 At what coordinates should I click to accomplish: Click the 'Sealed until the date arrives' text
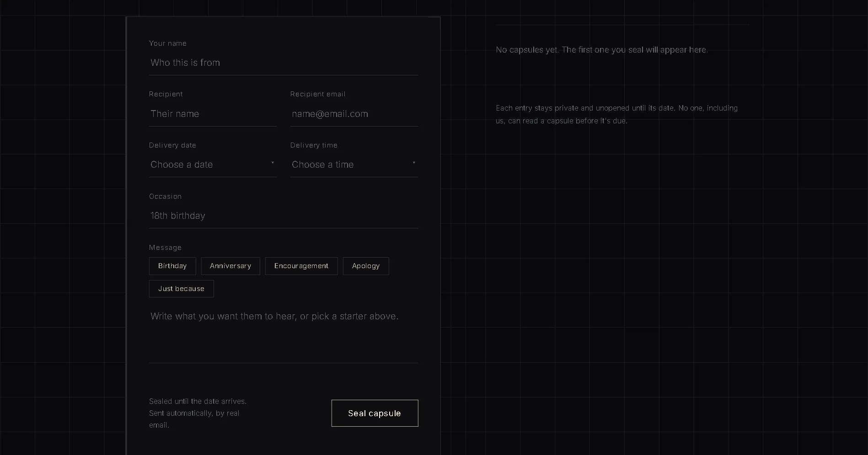click(x=198, y=413)
